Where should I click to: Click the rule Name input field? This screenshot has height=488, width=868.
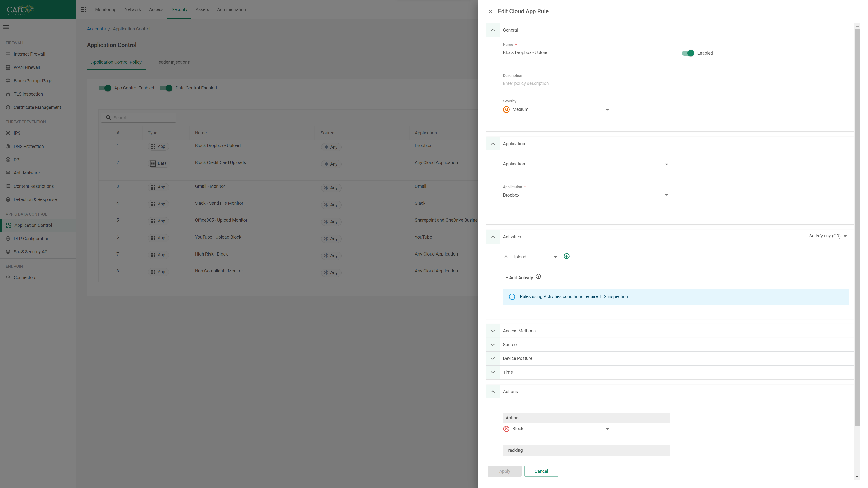[x=586, y=53]
